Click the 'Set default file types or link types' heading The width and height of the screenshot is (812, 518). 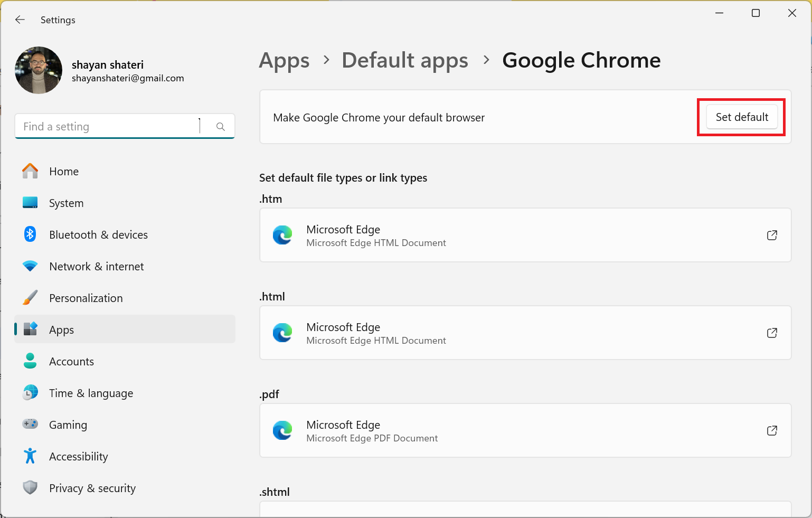point(343,178)
